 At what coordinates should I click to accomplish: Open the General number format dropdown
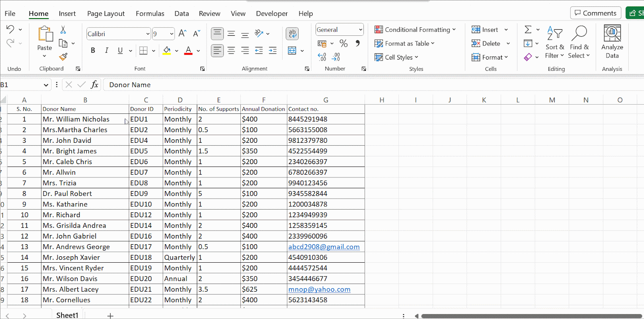[x=360, y=29]
